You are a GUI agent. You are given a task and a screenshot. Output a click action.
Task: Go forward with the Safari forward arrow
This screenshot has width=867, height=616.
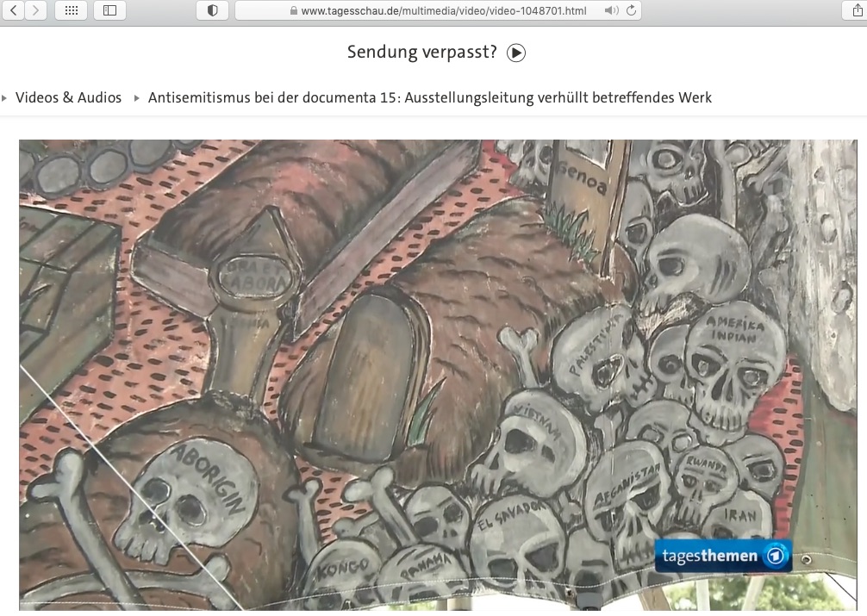pyautogui.click(x=35, y=10)
